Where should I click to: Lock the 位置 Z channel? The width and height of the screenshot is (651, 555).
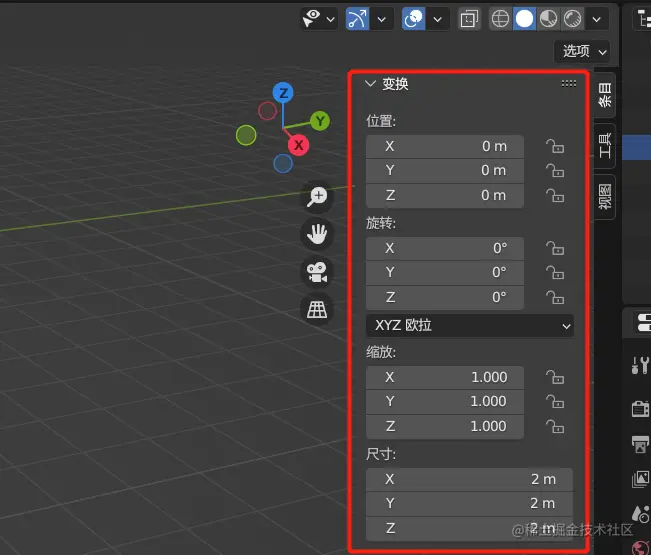click(x=555, y=195)
